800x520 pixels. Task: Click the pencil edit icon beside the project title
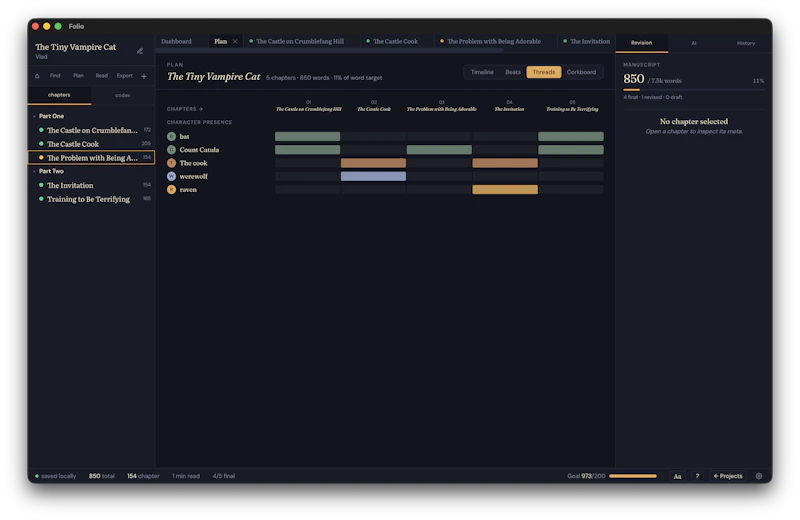[x=140, y=51]
